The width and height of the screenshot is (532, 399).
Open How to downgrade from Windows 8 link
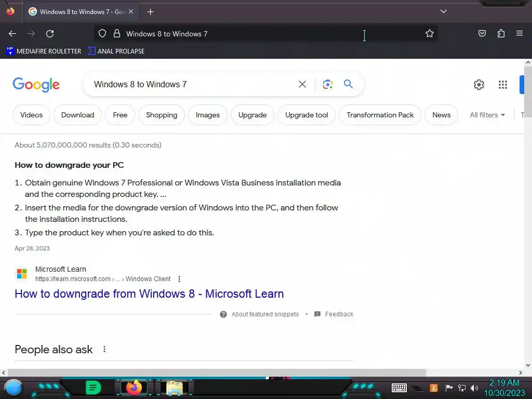pos(149,294)
